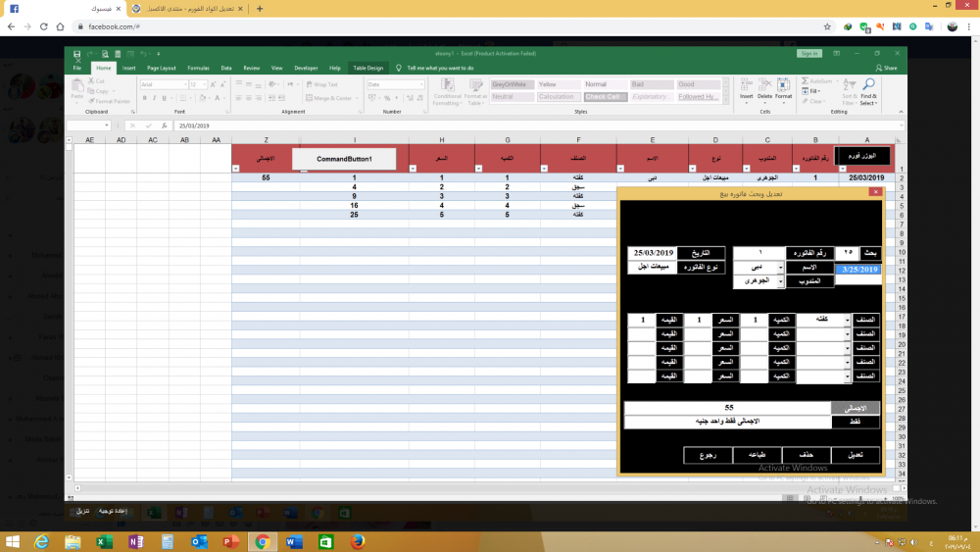The image size is (980, 552).
Task: Click the رجوع button in the form
Action: pos(708,455)
